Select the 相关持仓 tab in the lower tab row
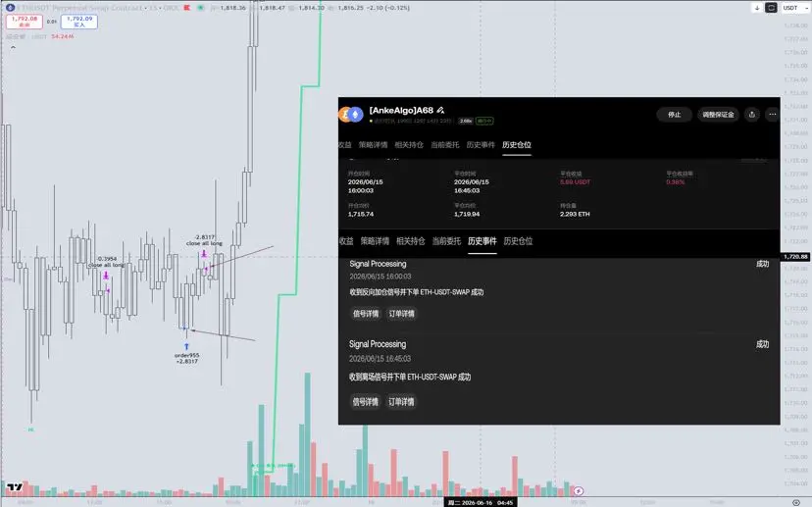812x507 pixels. tap(411, 241)
